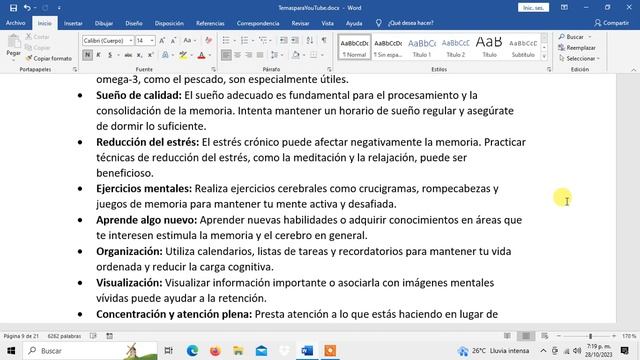The height and width of the screenshot is (360, 640).
Task: Sort the selected text alphabetically
Action: pos(310,40)
